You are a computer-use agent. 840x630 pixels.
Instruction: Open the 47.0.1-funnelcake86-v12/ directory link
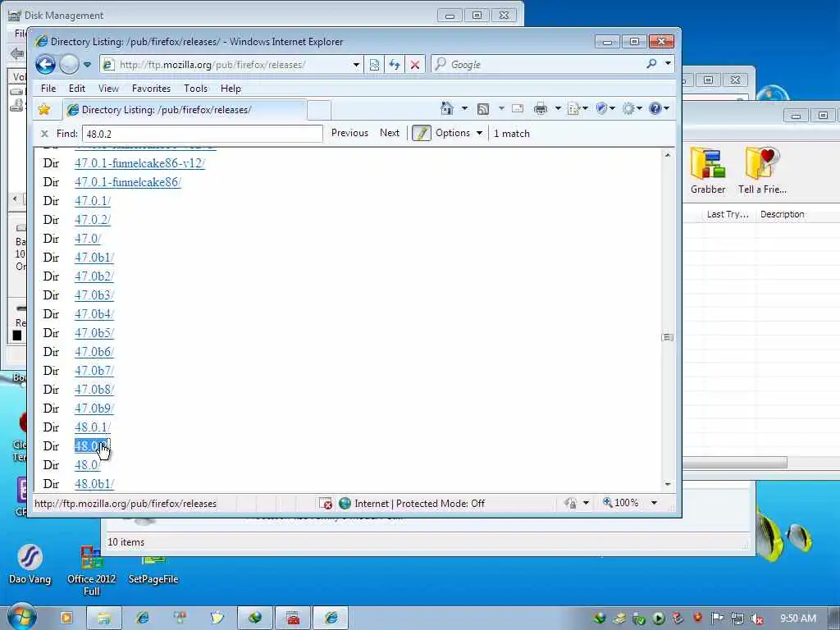[139, 163]
